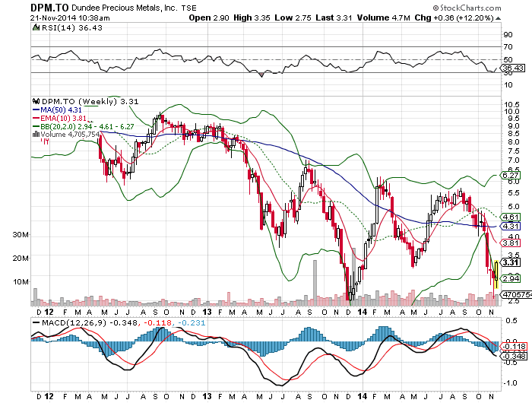Click the Volume 4,705,754 legend text
The height and width of the screenshot is (403, 532).
coord(70,134)
